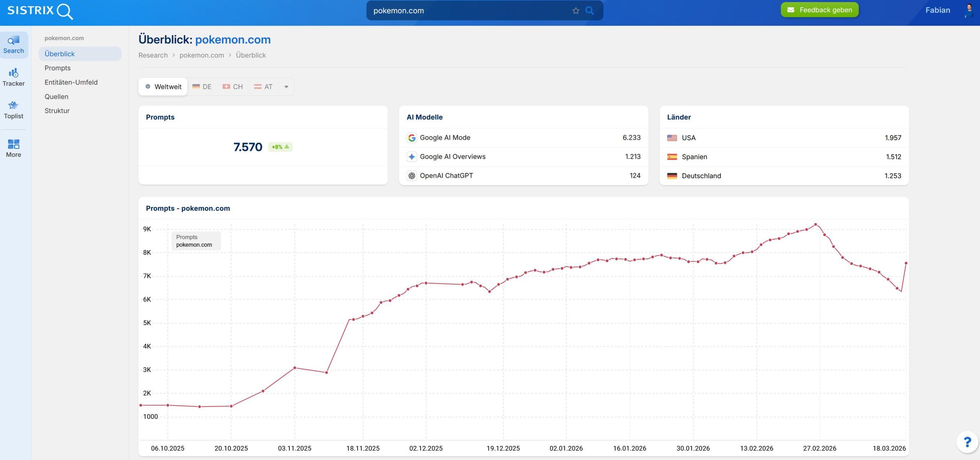
Task: Open the Tracker section in sidebar
Action: click(14, 77)
